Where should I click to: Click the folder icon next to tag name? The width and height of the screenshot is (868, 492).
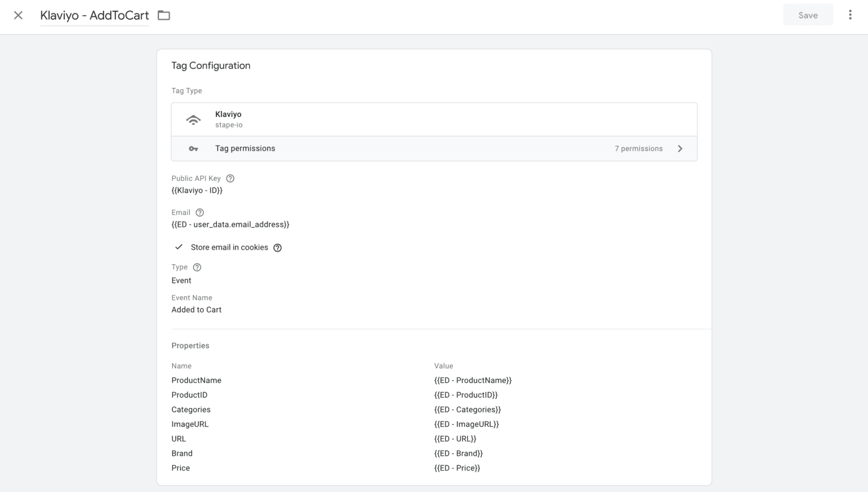coord(164,15)
